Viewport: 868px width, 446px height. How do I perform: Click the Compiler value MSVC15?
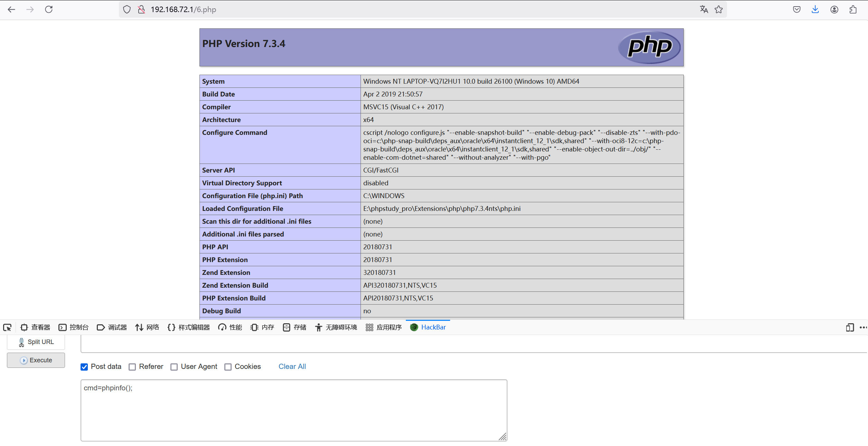coord(403,107)
